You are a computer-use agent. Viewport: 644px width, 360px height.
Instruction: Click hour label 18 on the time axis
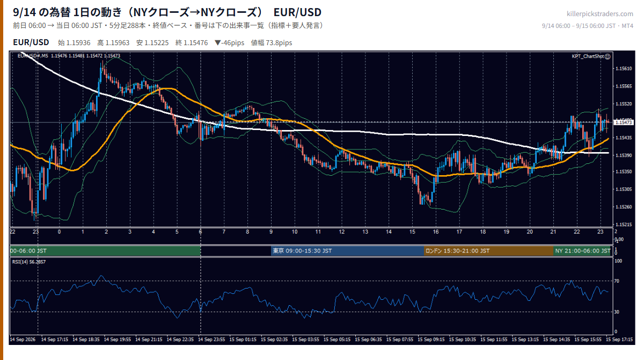(x=483, y=232)
